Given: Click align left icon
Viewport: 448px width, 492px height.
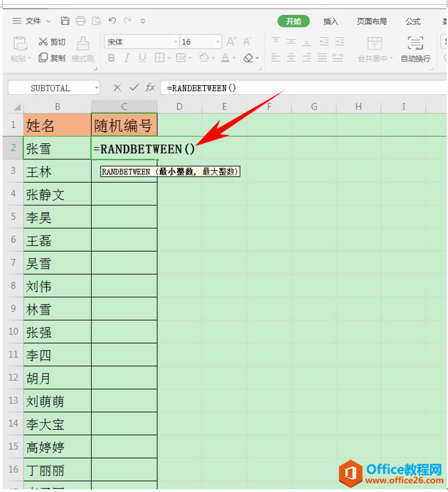Looking at the screenshot, I should pyautogui.click(x=275, y=58).
